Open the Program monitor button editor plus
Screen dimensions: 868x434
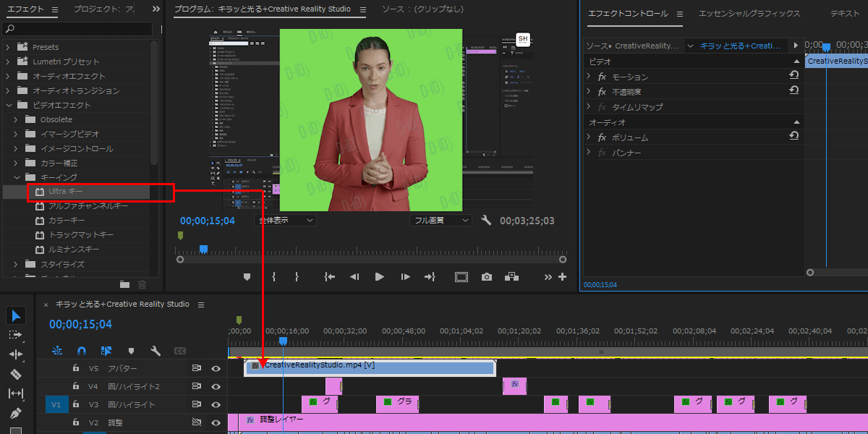562,276
